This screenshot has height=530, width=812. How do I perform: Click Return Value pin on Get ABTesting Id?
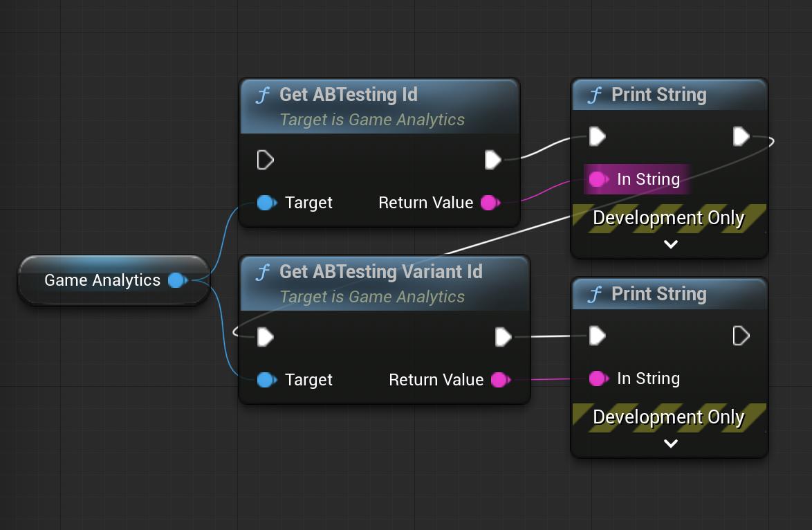coord(489,203)
